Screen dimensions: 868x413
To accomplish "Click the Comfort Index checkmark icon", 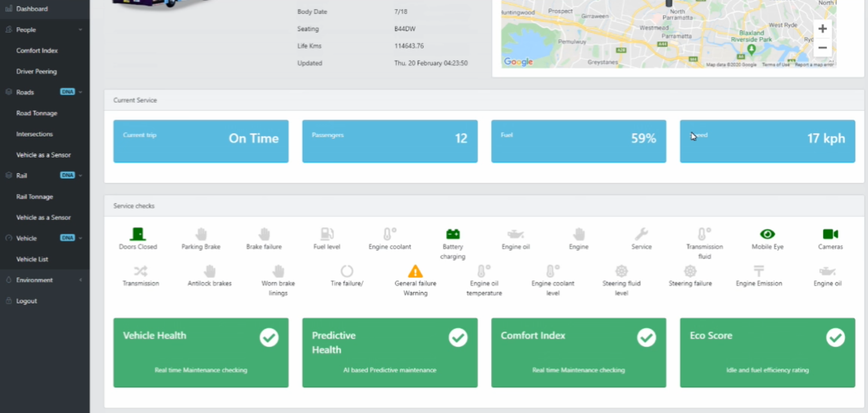I will click(x=647, y=337).
